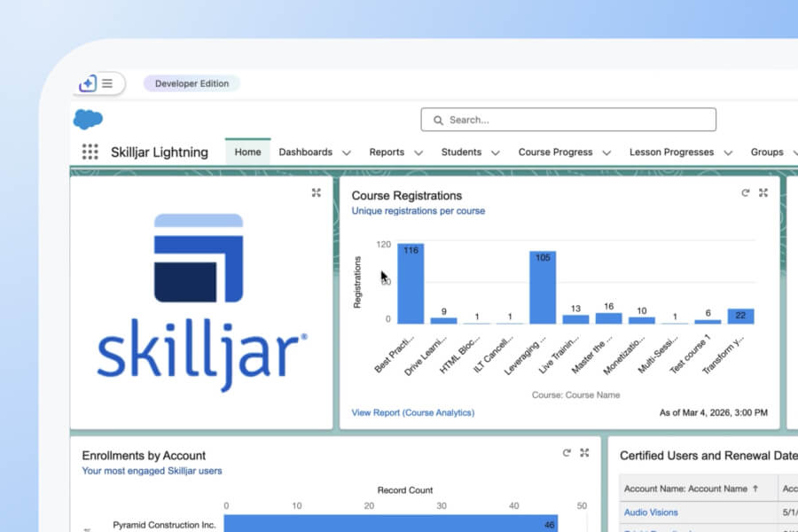Click the Course: Course Name axis label

pyautogui.click(x=575, y=395)
